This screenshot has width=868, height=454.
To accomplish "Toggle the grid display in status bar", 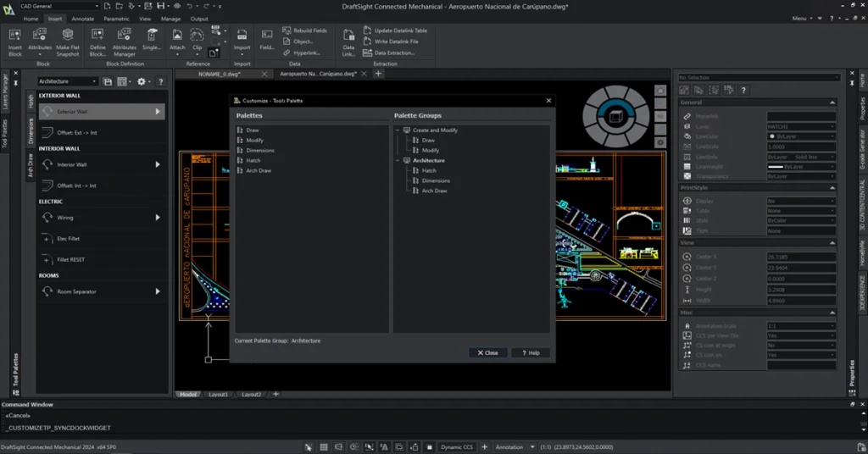I will (322, 446).
